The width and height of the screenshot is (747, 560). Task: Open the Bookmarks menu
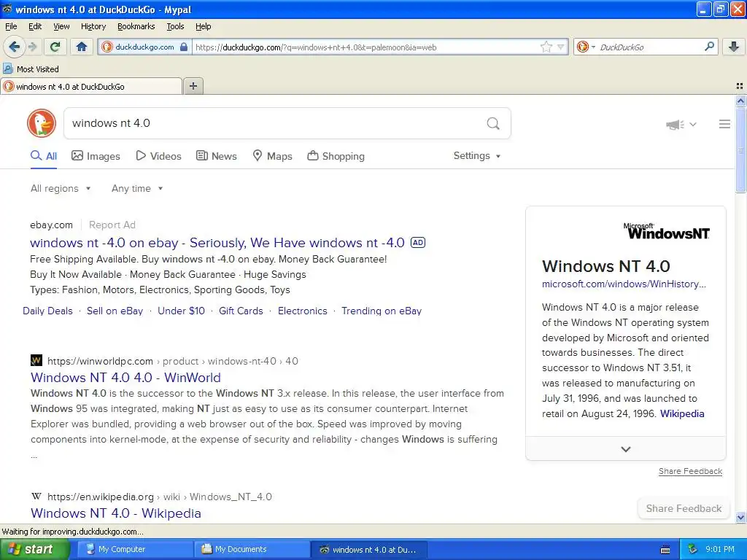pyautogui.click(x=136, y=26)
